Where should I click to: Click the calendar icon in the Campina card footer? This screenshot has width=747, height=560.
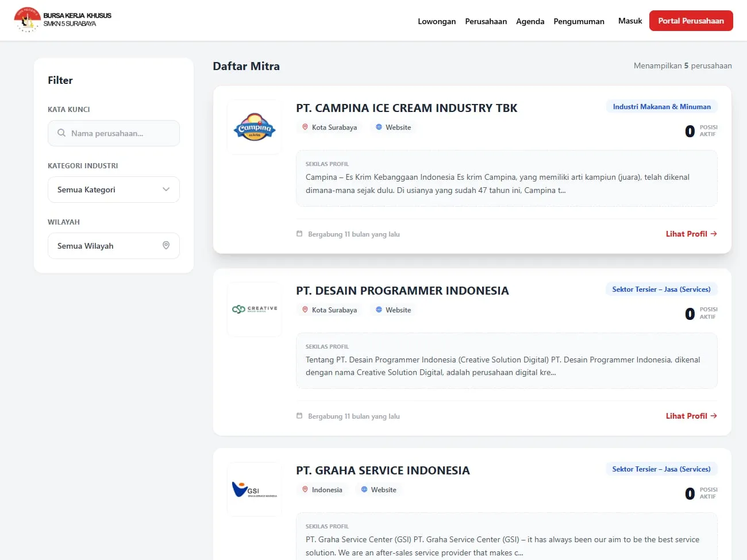[x=299, y=234]
